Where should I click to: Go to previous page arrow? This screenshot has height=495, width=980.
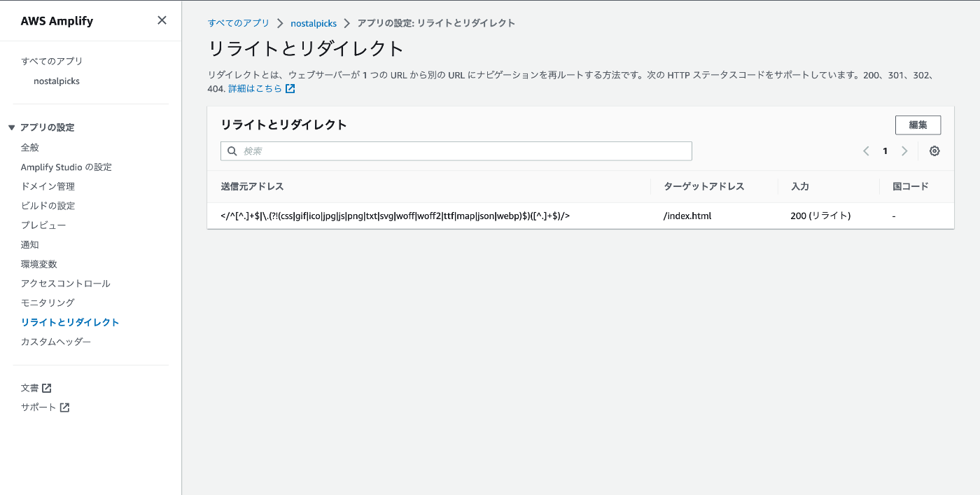[x=866, y=151]
